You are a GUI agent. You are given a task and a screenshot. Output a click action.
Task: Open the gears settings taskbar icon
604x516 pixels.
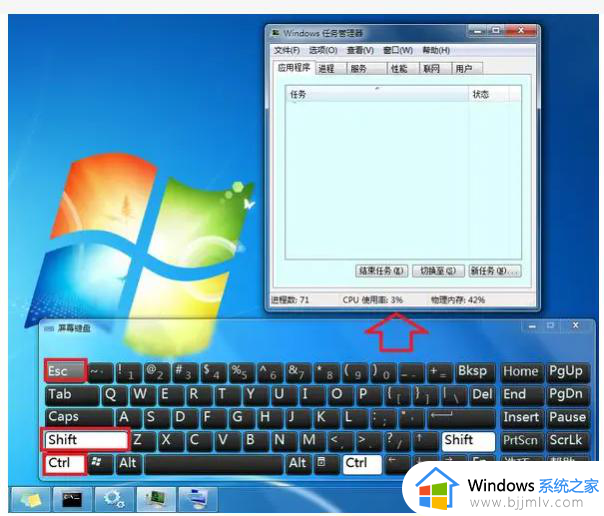coord(114,499)
